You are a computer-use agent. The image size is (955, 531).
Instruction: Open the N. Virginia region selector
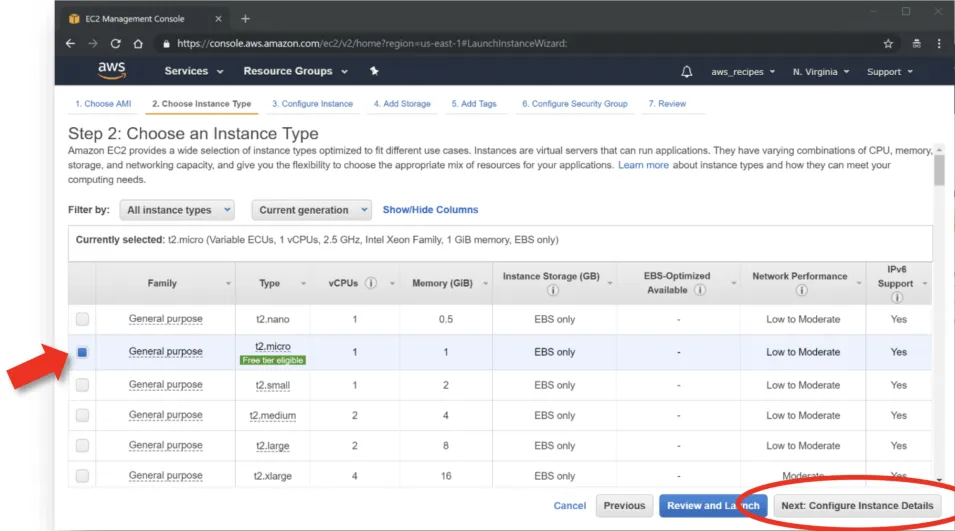tap(820, 72)
